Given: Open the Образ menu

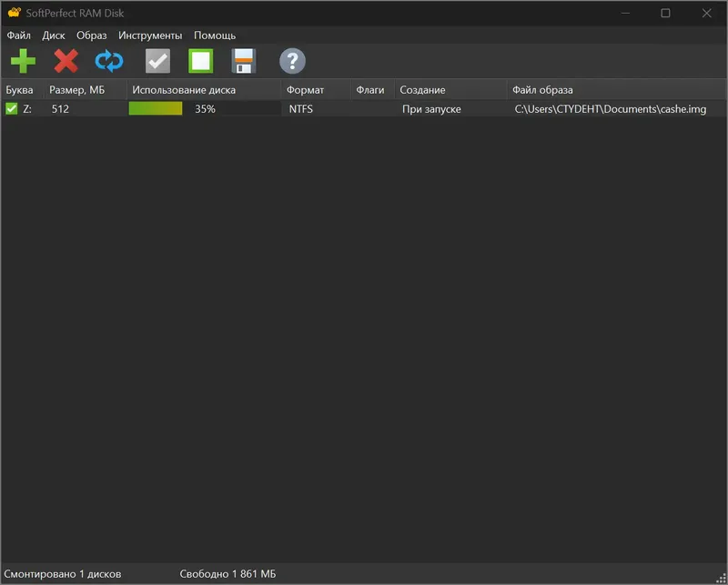Looking at the screenshot, I should point(92,35).
